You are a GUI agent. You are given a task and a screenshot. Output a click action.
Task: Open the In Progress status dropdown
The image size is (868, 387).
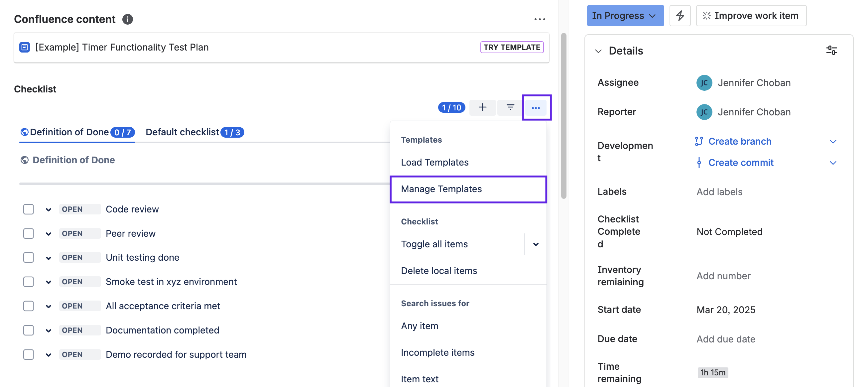coord(625,16)
